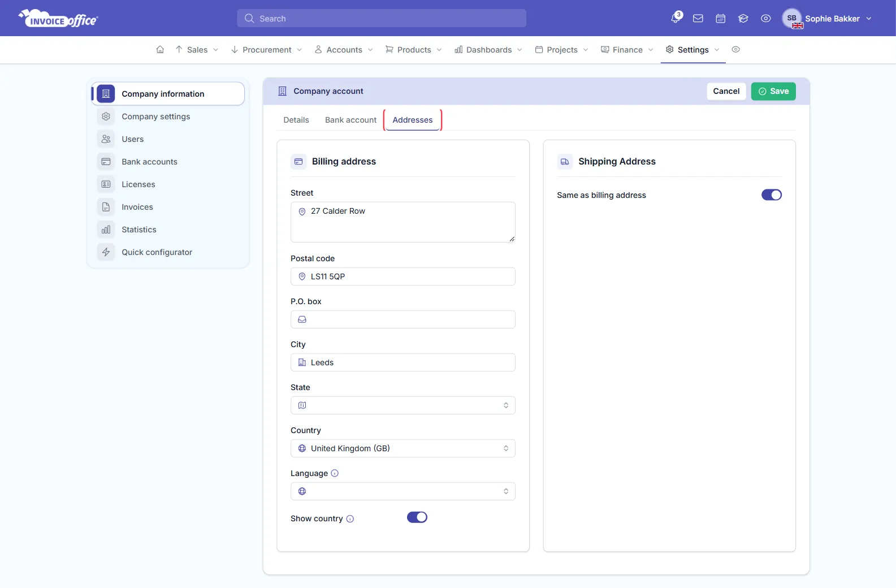Toggle the Show country switch
The width and height of the screenshot is (896, 588).
point(417,517)
